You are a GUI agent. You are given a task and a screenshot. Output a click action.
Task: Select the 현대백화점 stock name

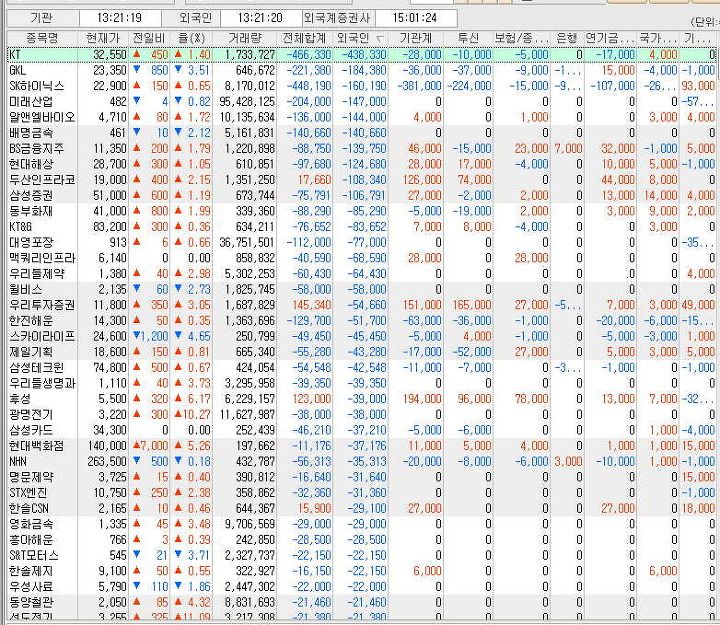pyautogui.click(x=37, y=445)
